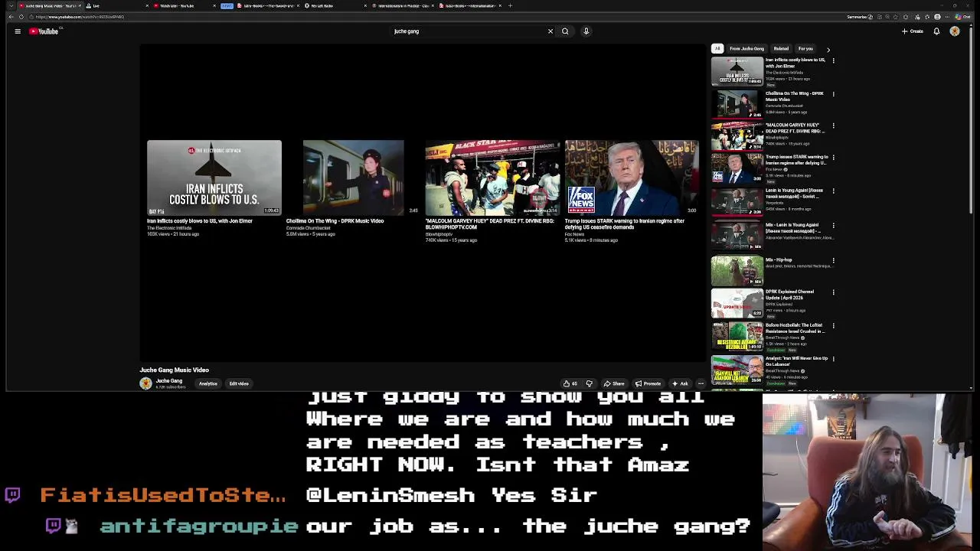Open 'Before Hezbollah: The Leftist Resistance' link
This screenshot has height=551, width=980.
[795, 328]
